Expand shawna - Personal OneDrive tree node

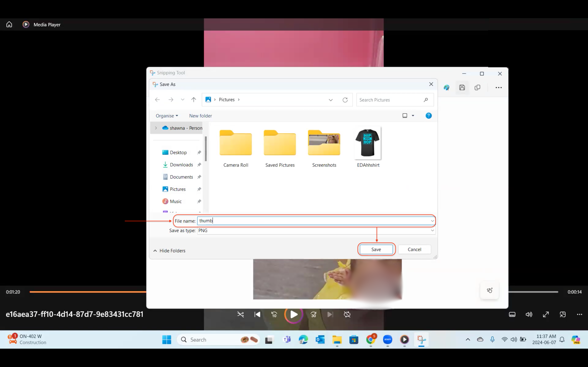coord(156,128)
